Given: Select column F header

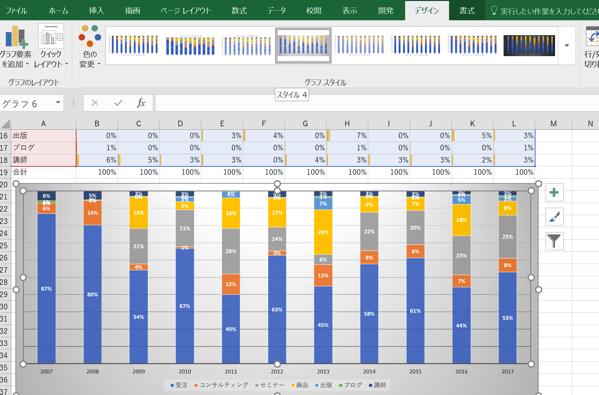Looking at the screenshot, I should click(x=264, y=123).
